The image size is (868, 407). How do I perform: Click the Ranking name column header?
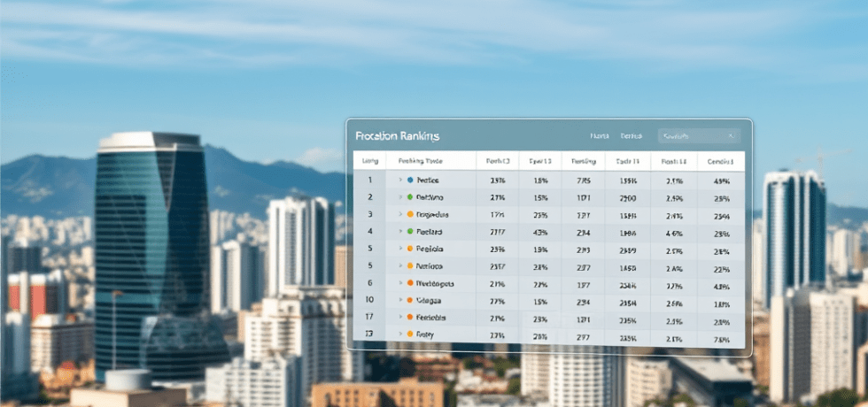click(x=420, y=162)
